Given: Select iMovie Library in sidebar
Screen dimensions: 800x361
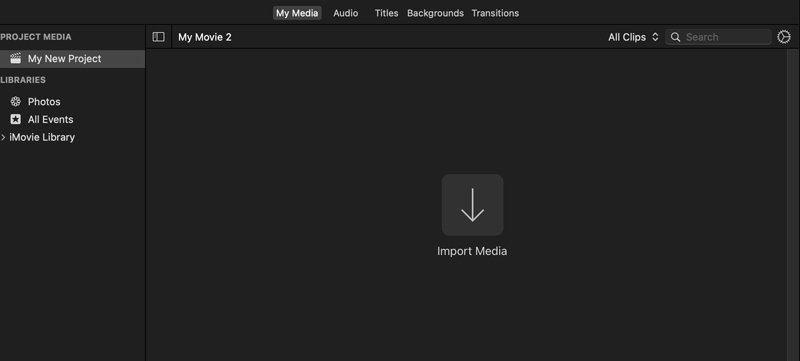Looking at the screenshot, I should (x=42, y=137).
